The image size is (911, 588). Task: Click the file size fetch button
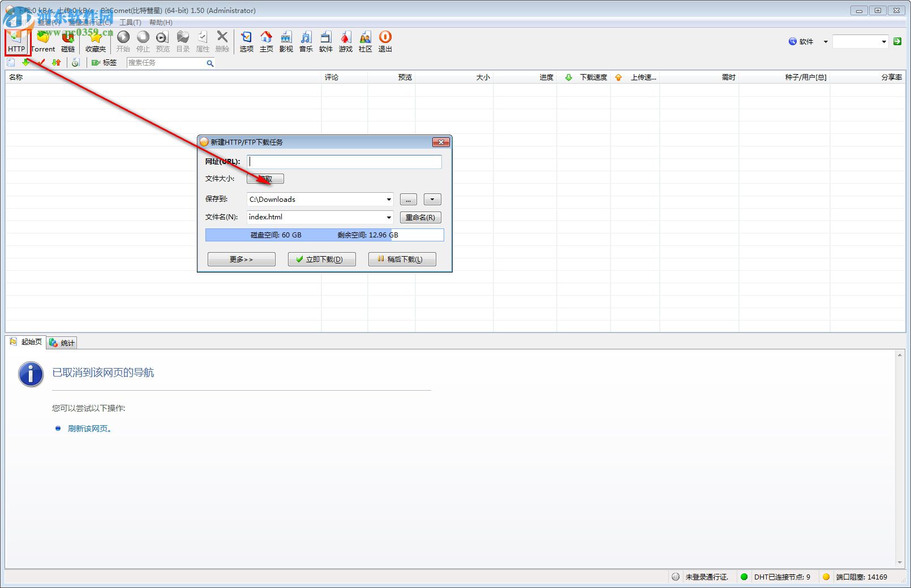[x=265, y=179]
